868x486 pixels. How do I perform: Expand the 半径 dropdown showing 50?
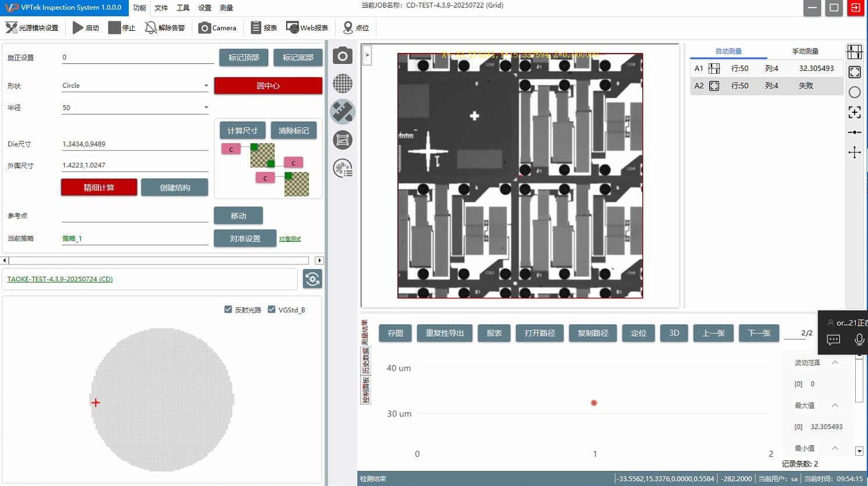205,108
